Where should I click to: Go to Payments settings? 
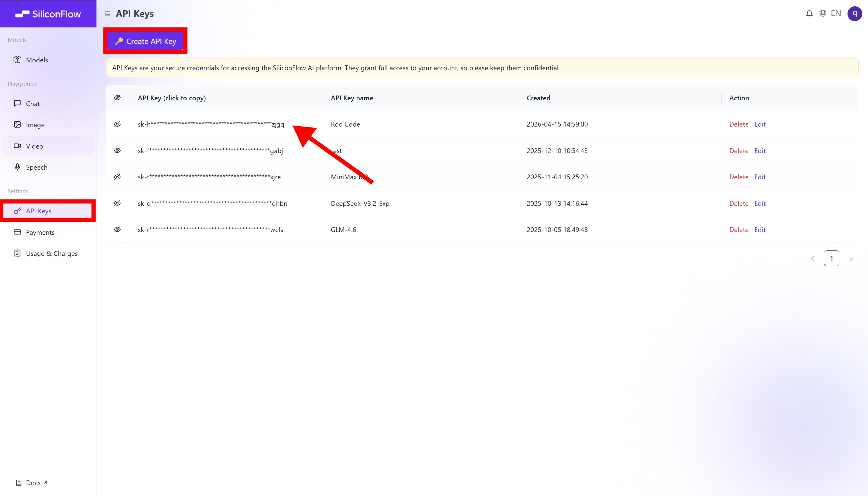pyautogui.click(x=40, y=232)
